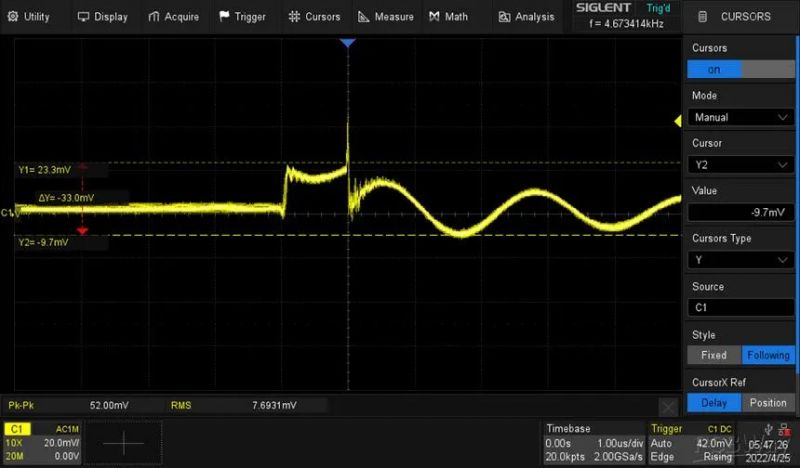The height and width of the screenshot is (468, 800).
Task: Click the 1.00us/div timebase value
Action: [x=620, y=443]
